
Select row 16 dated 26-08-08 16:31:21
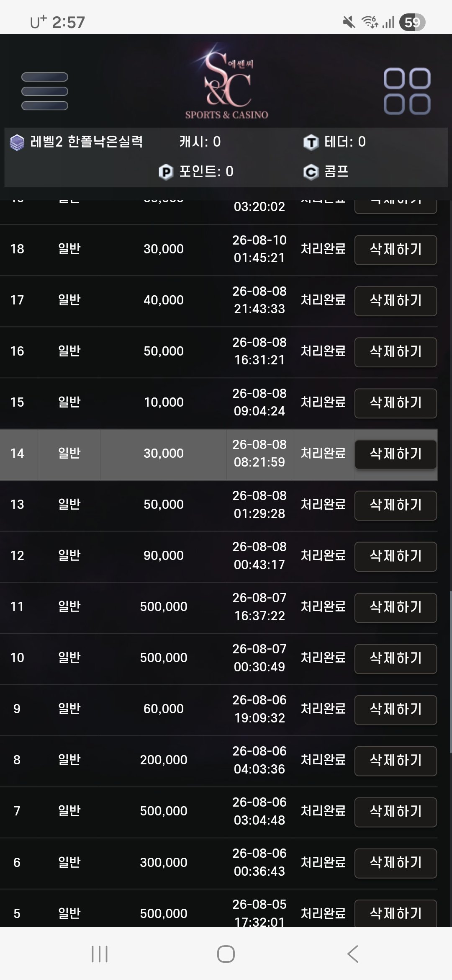pos(219,352)
